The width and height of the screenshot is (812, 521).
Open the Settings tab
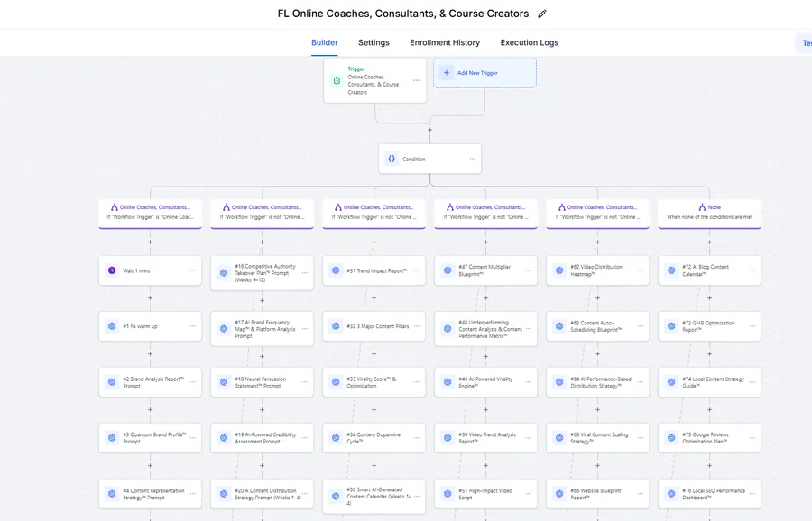[374, 42]
